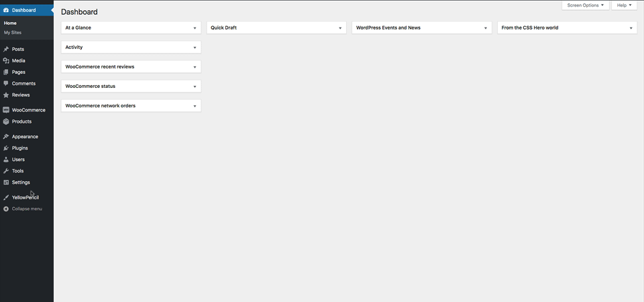Expand the Activity widget arrow
This screenshot has height=302, width=644.
pos(195,48)
